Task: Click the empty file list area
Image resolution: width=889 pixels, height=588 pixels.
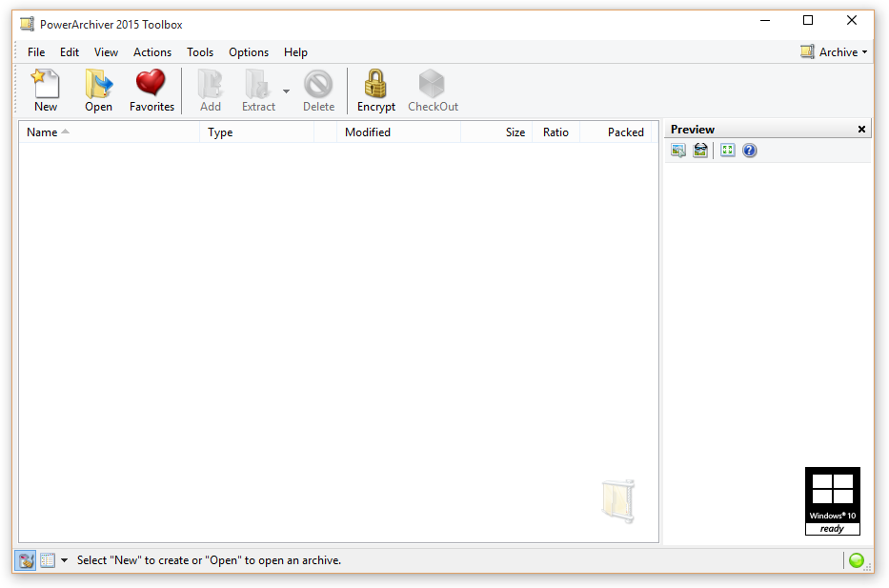Action: pos(338,342)
